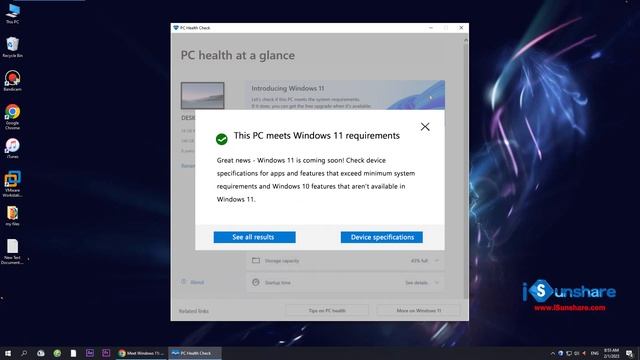Viewport: 640px width, 360px height.
Task: Click the Introducing Windows 11 banner
Action: point(345,95)
